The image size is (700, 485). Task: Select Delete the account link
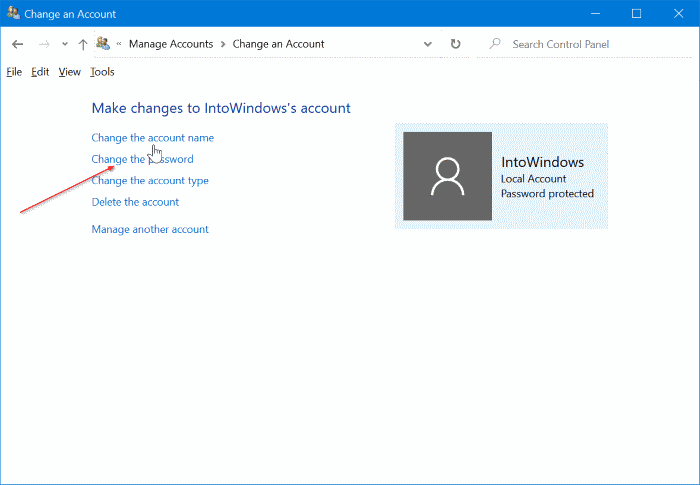pyautogui.click(x=135, y=202)
